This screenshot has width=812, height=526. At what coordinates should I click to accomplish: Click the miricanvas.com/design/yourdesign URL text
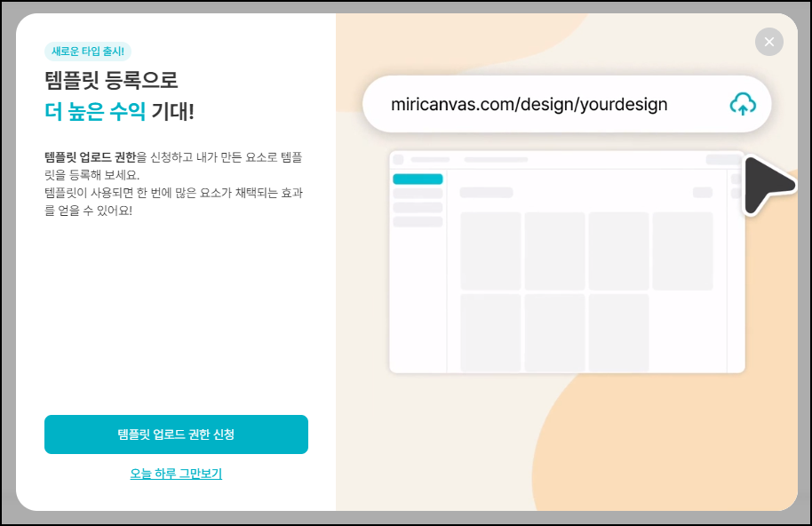[529, 105]
